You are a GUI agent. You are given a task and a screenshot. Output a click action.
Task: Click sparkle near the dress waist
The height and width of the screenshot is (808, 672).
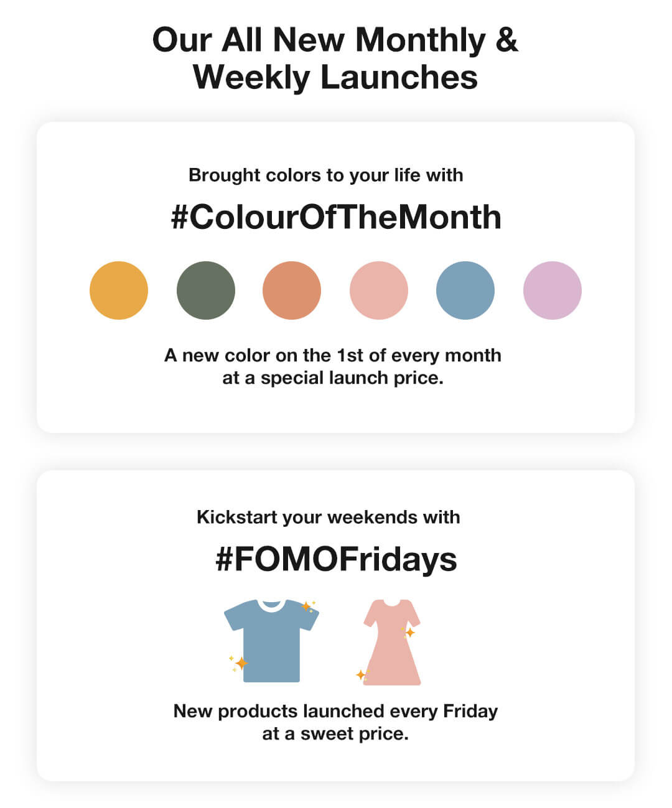tap(409, 633)
